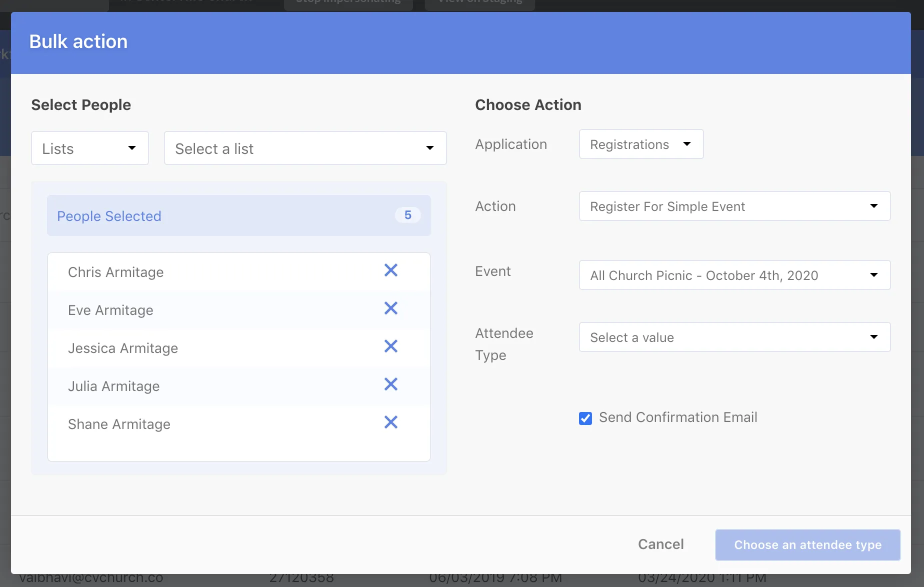Uncheck Send Confirmation Email checkbox

(585, 418)
